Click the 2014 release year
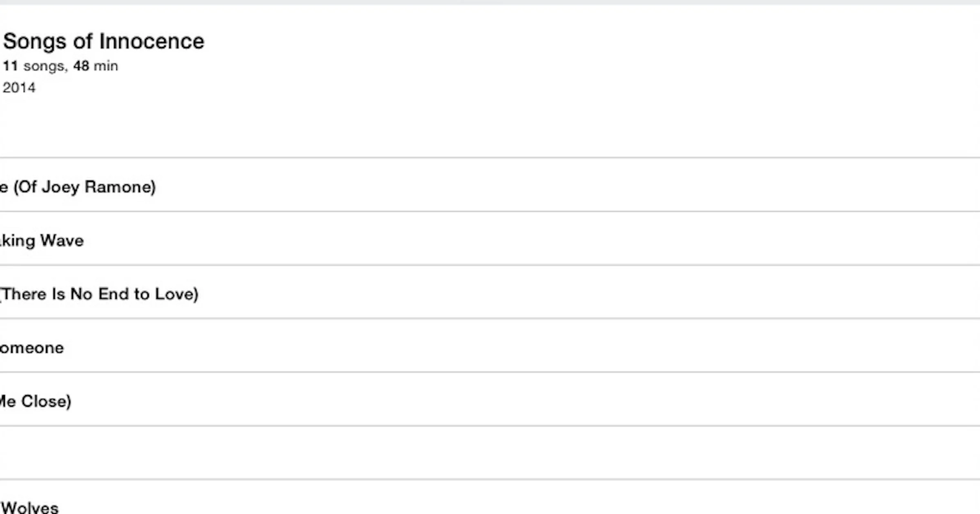 click(x=19, y=88)
